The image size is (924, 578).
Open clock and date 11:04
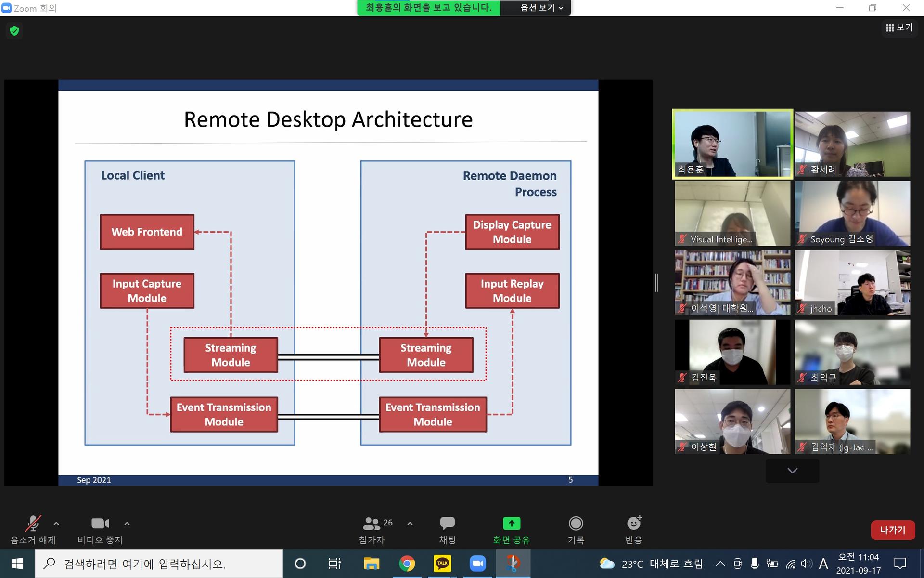coord(859,564)
